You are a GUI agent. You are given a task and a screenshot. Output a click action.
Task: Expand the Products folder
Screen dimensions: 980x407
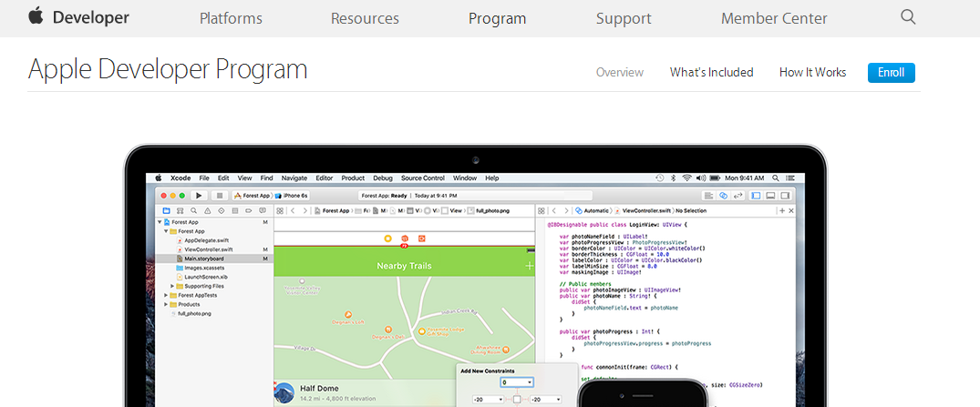[166, 305]
